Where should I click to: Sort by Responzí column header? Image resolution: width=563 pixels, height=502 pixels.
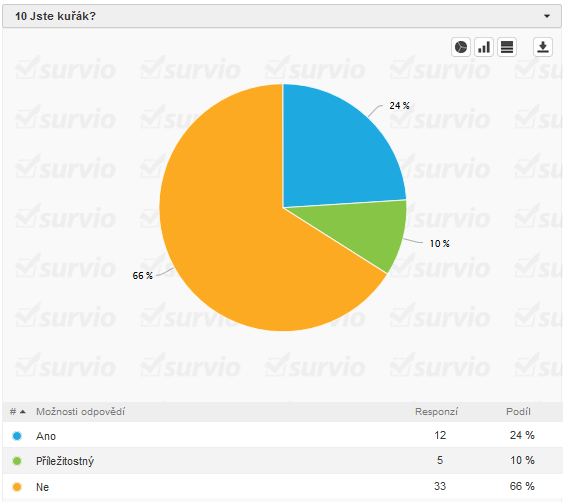(x=436, y=412)
